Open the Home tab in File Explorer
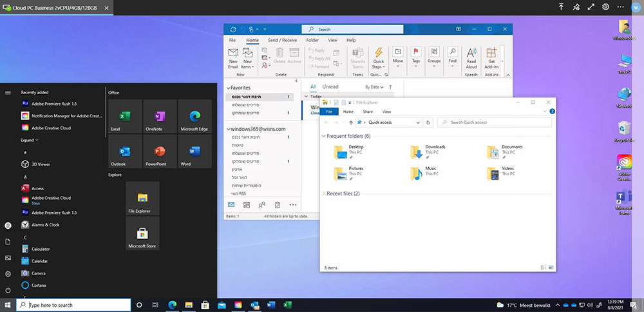Viewport: 644px width, 312px height. (348, 112)
